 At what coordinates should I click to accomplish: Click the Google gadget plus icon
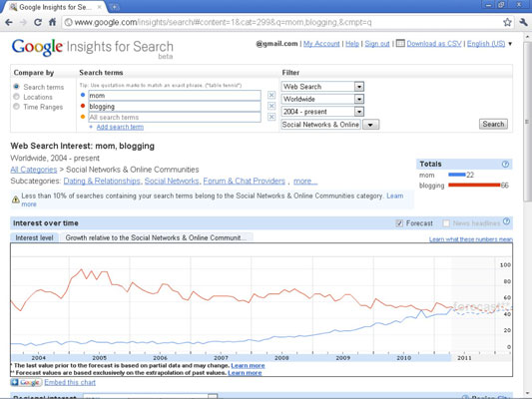tap(14, 382)
